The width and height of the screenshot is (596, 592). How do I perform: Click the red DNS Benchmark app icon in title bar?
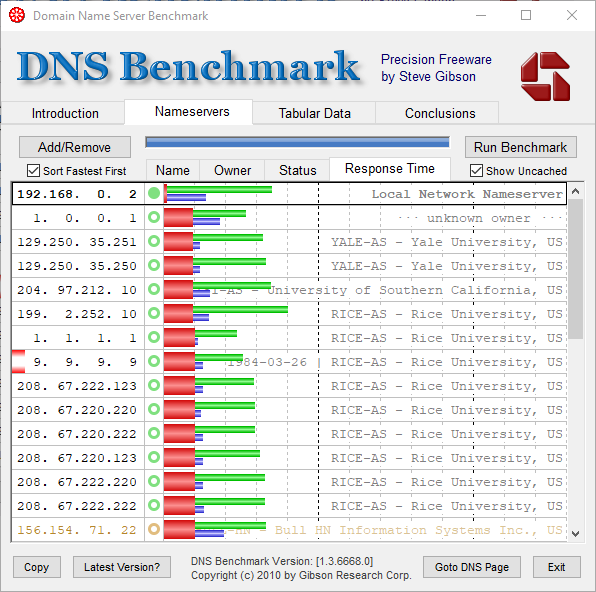tap(17, 15)
